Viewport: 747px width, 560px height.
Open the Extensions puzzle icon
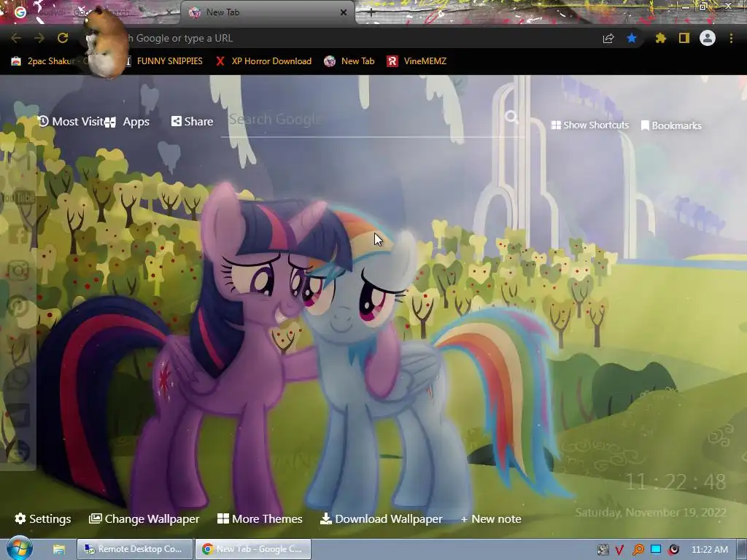pyautogui.click(x=660, y=38)
